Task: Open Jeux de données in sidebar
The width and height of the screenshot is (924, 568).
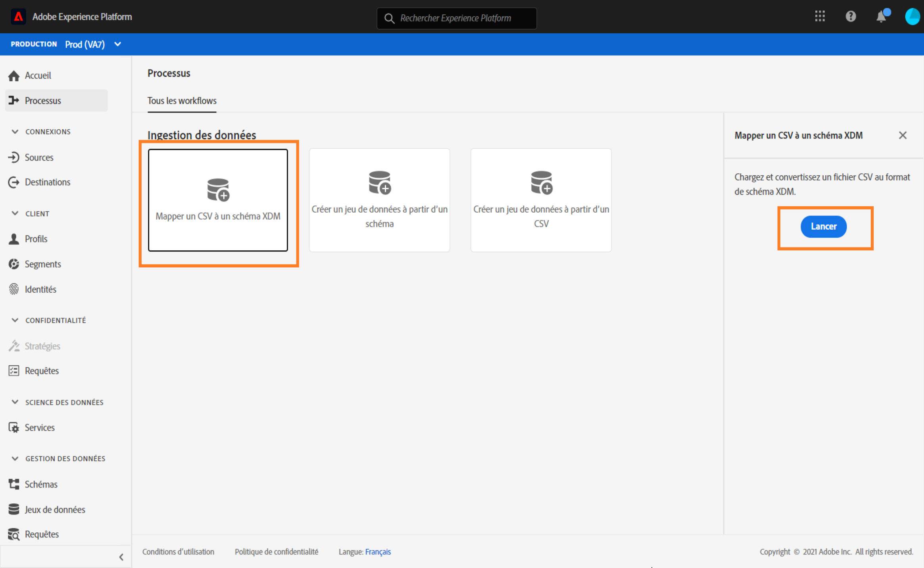Action: click(55, 509)
